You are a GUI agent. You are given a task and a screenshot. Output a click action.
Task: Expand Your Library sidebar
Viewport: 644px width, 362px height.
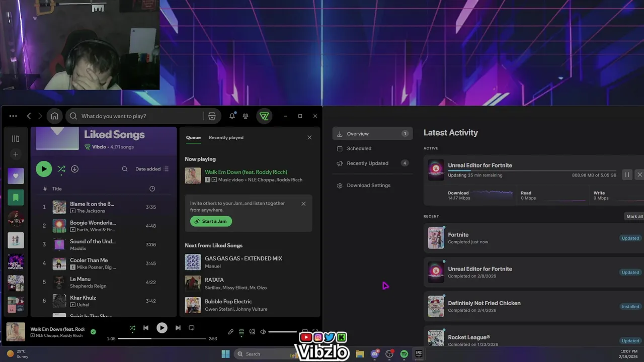pyautogui.click(x=16, y=139)
